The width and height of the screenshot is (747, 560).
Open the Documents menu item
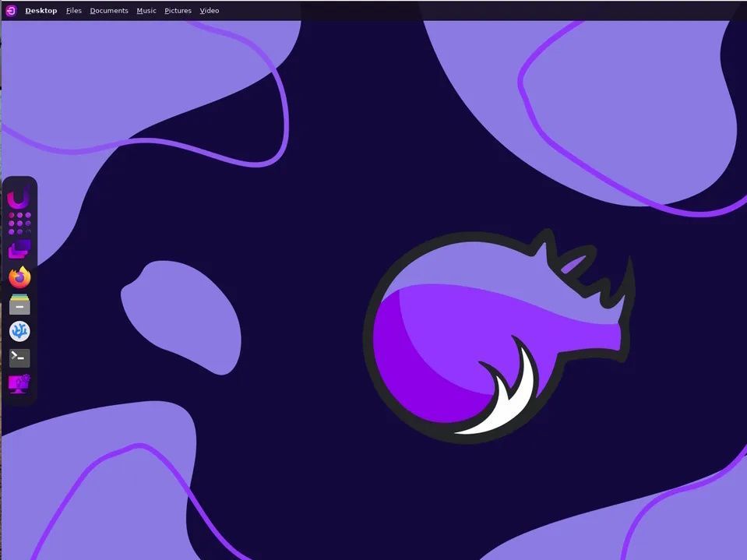pos(109,11)
